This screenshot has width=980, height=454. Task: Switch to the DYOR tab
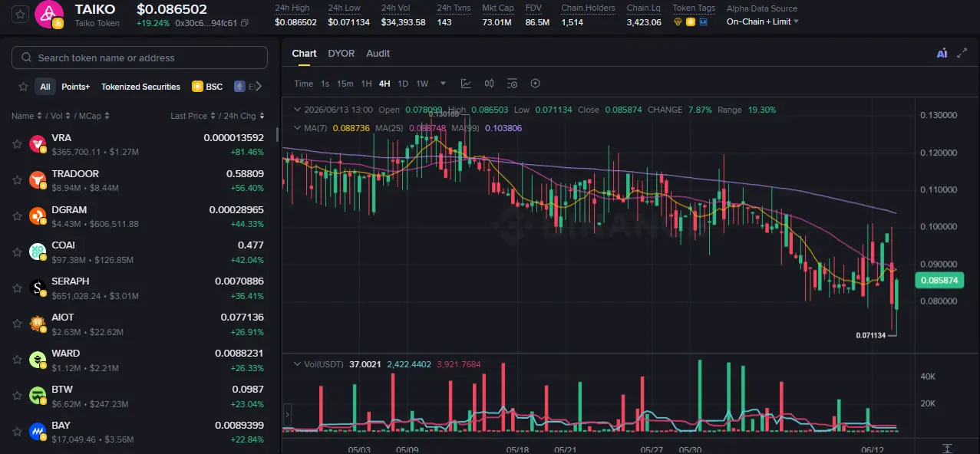pos(342,54)
